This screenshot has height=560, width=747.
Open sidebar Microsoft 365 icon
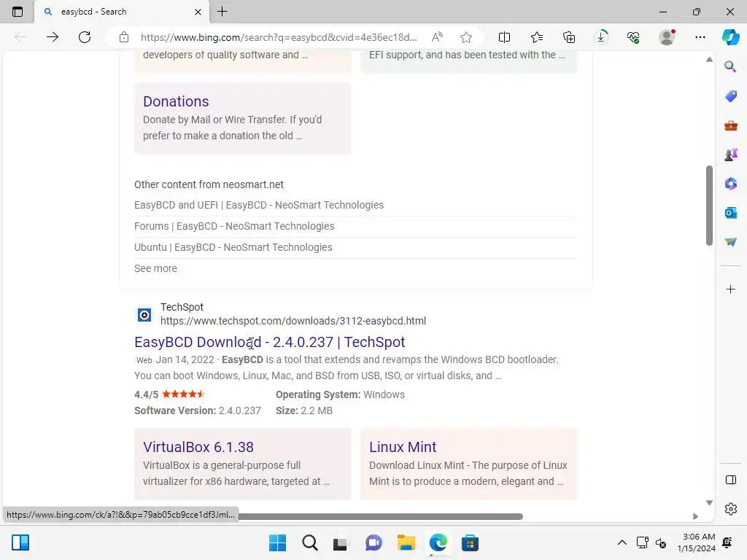pyautogui.click(x=730, y=184)
